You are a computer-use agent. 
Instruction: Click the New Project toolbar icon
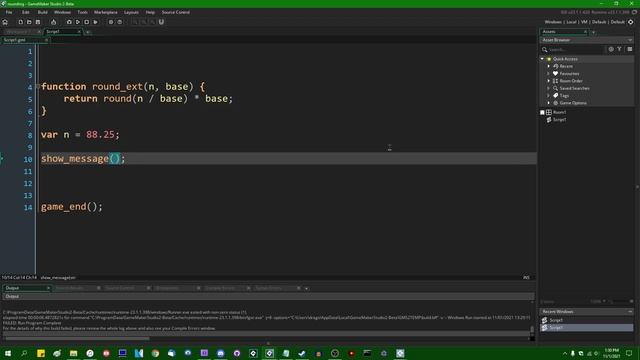20,22
